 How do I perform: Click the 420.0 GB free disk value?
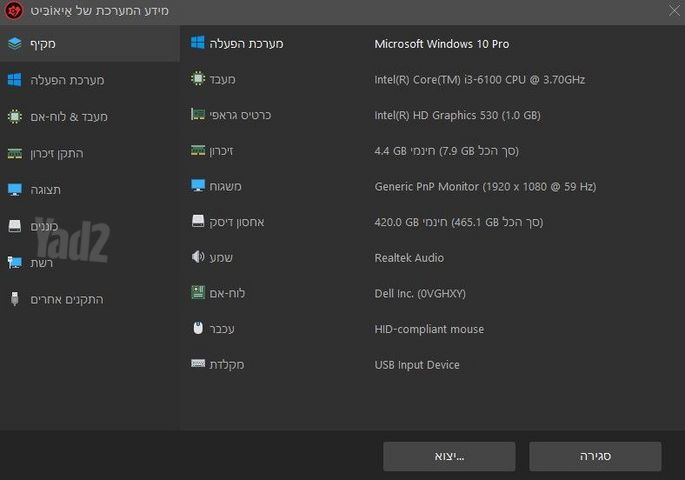click(x=459, y=222)
